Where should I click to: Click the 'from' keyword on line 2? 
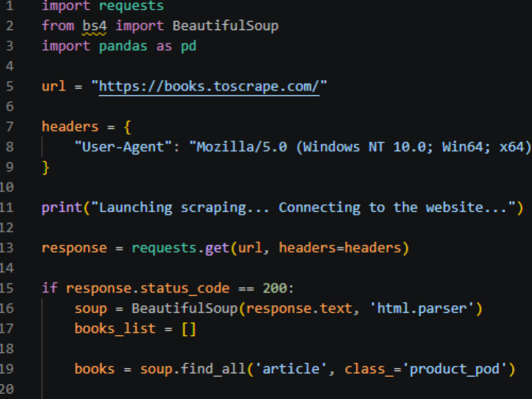pos(57,26)
